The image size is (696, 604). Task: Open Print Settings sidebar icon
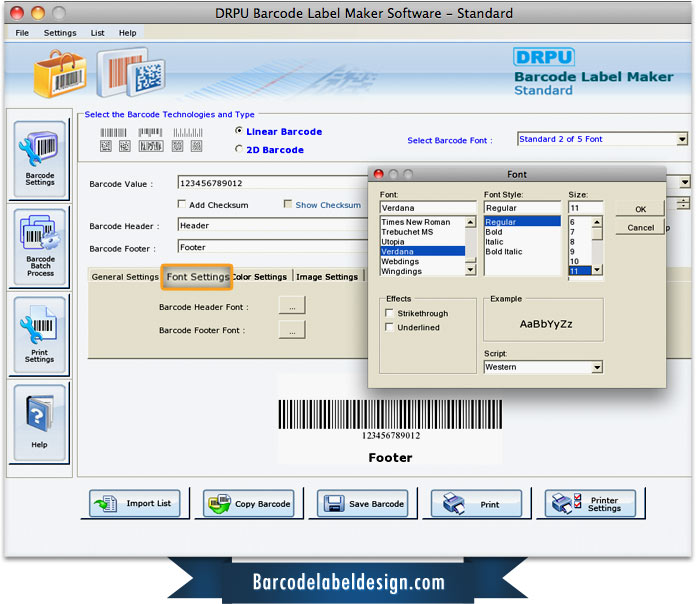pyautogui.click(x=40, y=335)
